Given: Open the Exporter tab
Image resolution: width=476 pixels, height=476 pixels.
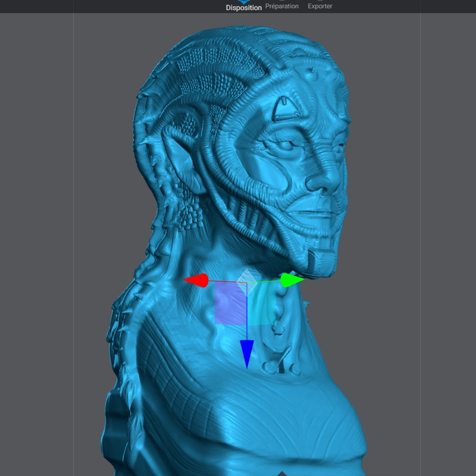Looking at the screenshot, I should pos(320,6).
